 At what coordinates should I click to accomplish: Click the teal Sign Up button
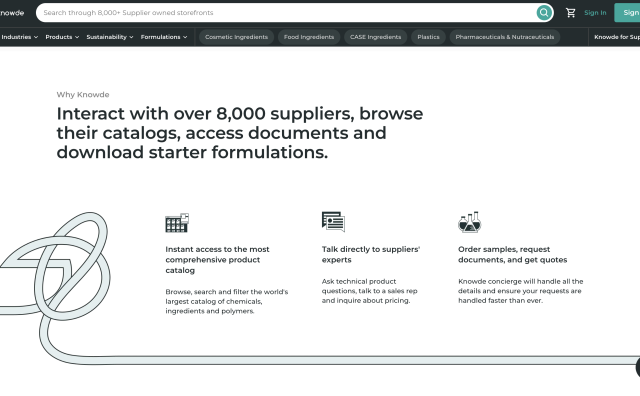click(x=627, y=13)
